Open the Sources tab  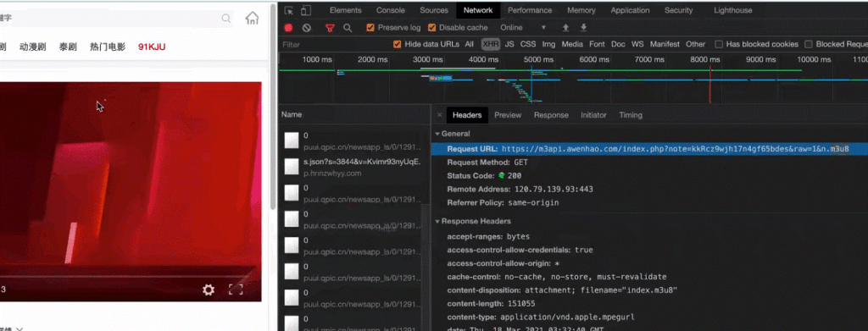[x=434, y=10]
